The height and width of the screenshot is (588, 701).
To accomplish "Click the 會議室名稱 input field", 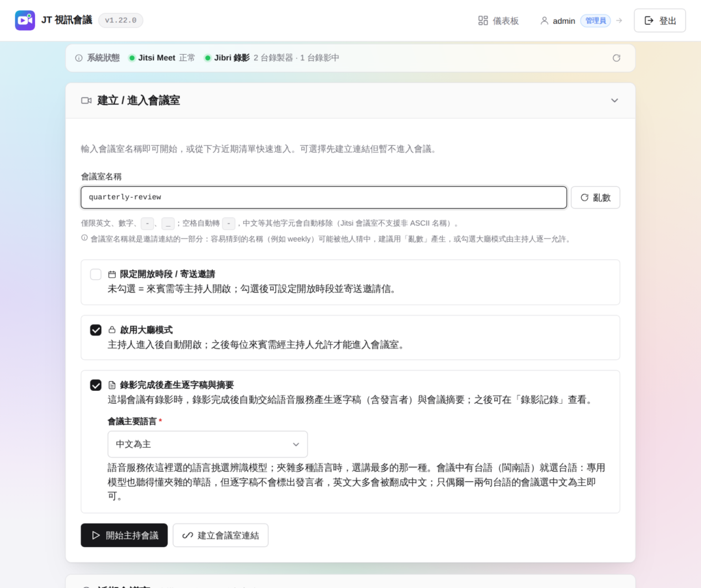I will coord(324,198).
